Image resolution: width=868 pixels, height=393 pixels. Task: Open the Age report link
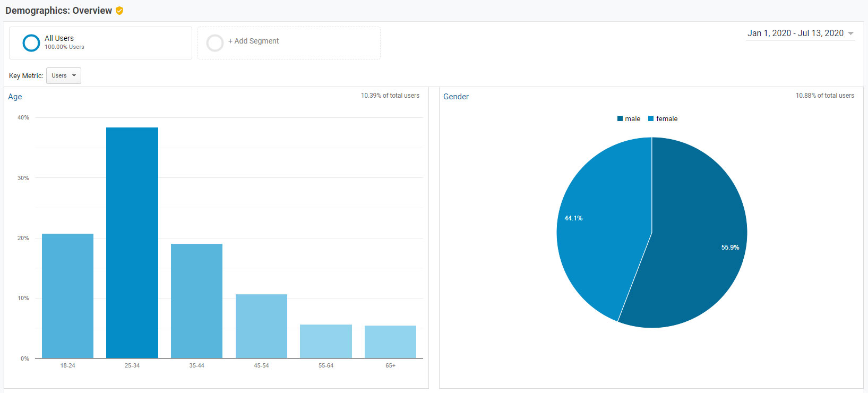tap(15, 97)
